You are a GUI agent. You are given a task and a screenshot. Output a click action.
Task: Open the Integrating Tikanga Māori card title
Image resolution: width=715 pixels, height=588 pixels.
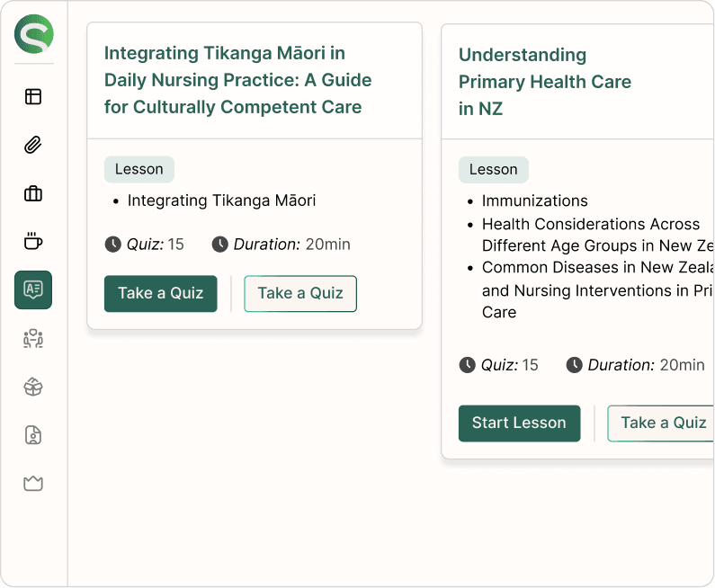[237, 80]
